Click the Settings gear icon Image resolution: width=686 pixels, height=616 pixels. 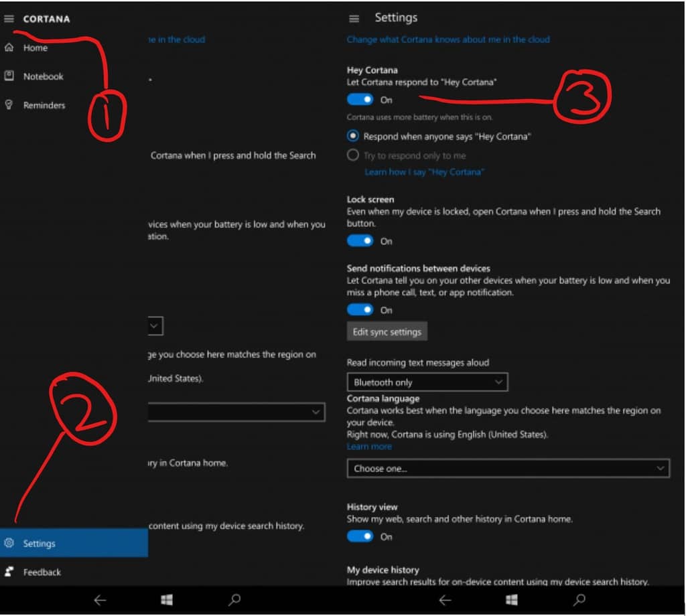9,543
